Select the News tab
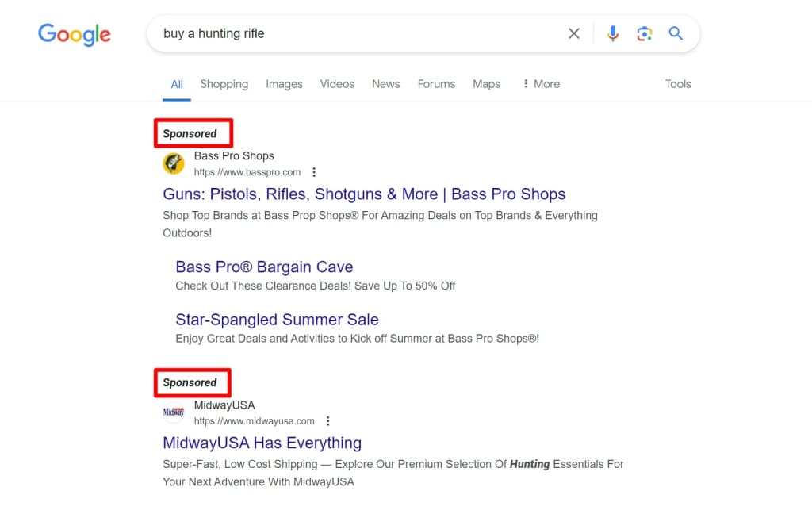 385,84
